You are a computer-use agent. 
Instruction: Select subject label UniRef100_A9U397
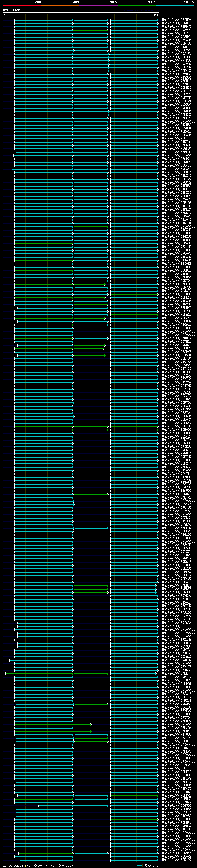tap(177, 57)
